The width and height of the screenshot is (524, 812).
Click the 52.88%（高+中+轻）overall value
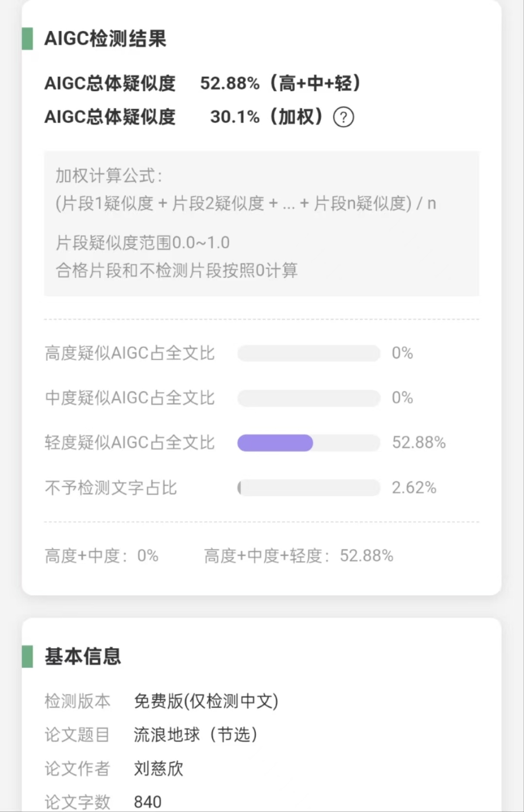coord(281,83)
